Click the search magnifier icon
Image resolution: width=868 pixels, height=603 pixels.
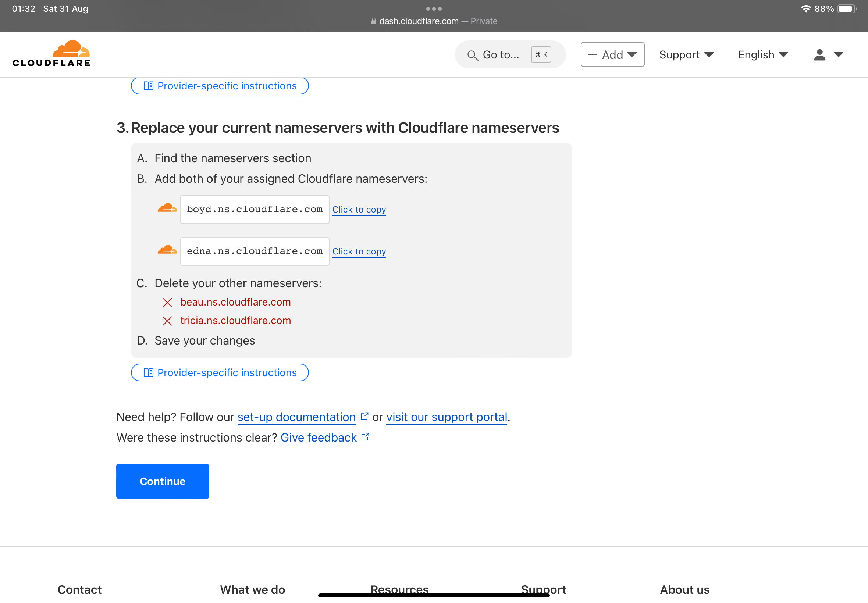click(472, 55)
